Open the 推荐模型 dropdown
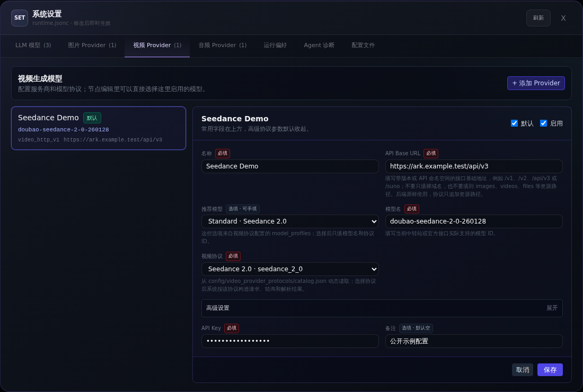The width and height of the screenshot is (583, 392). pos(290,221)
